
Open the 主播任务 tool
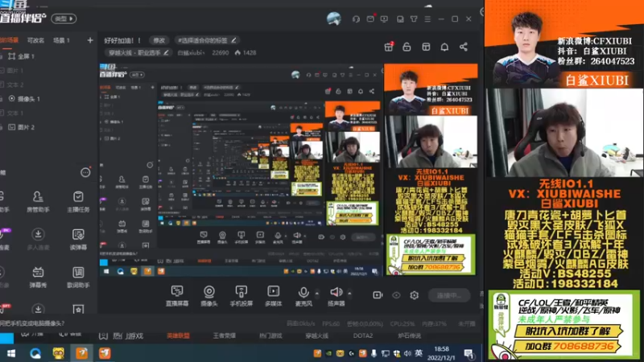[x=78, y=202]
